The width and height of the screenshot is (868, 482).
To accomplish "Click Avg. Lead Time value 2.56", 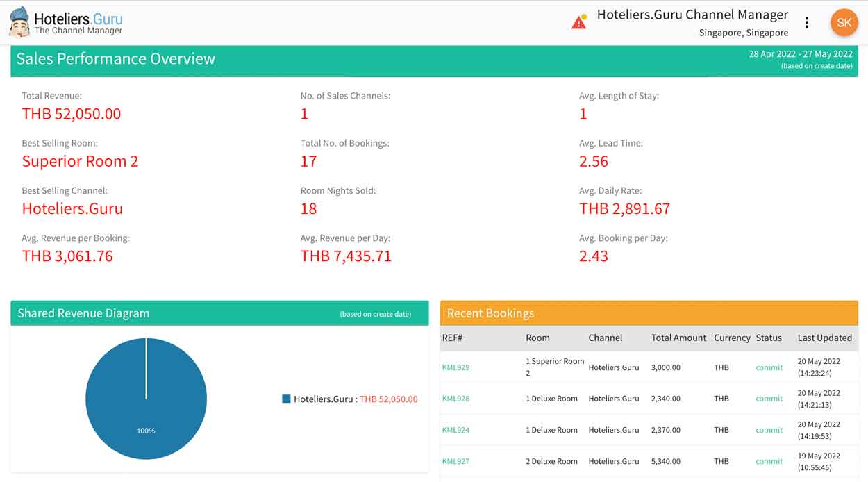I will 594,161.
